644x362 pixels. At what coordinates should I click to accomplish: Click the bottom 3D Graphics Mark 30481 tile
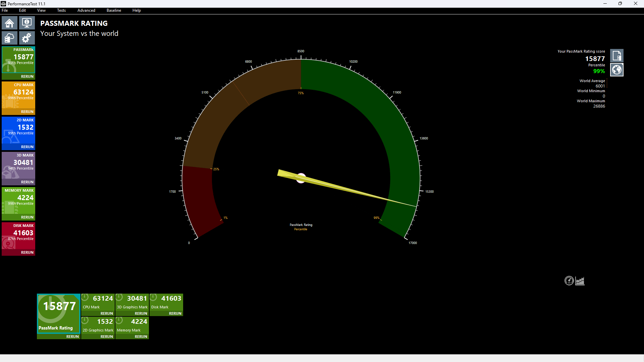(132, 302)
